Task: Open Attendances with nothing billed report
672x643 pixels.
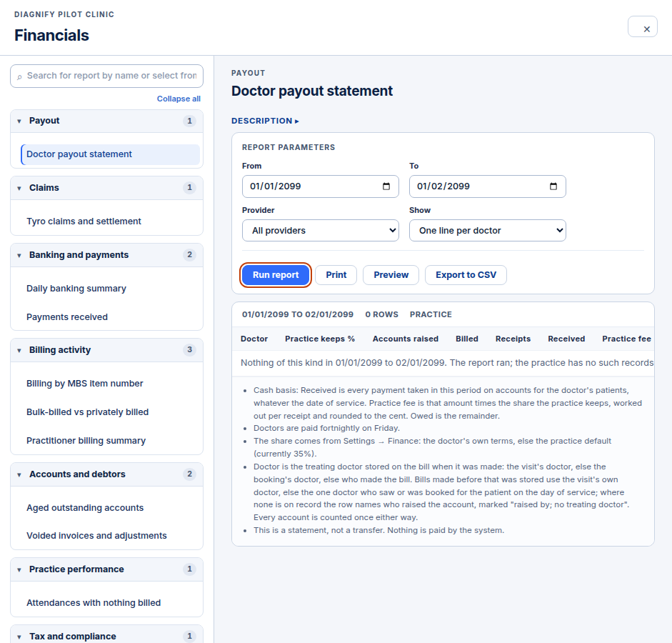Action: (110, 603)
